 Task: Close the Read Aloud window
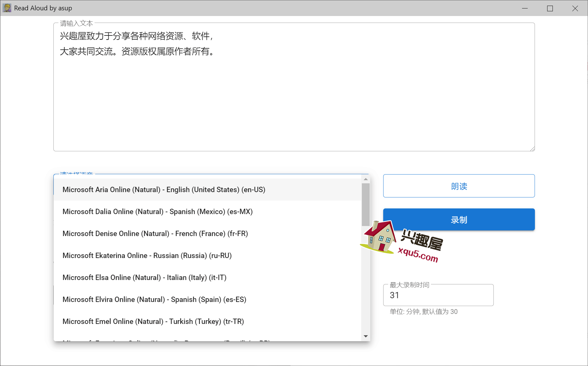pyautogui.click(x=575, y=8)
